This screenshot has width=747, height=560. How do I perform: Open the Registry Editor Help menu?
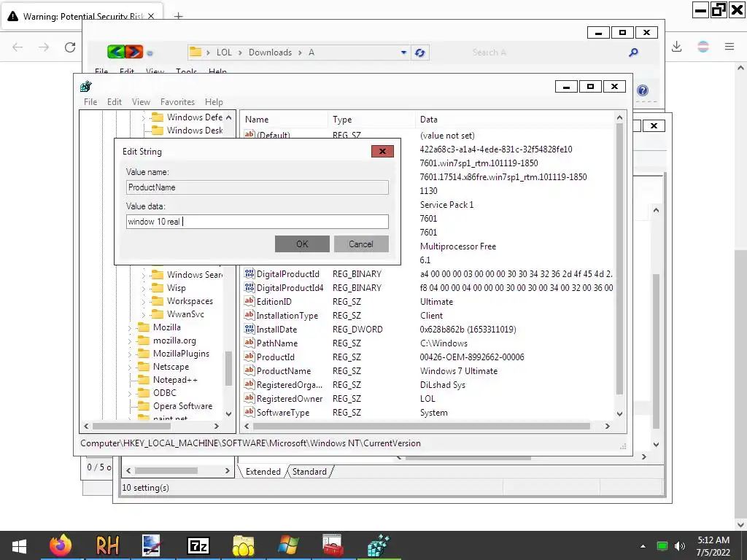coord(214,102)
